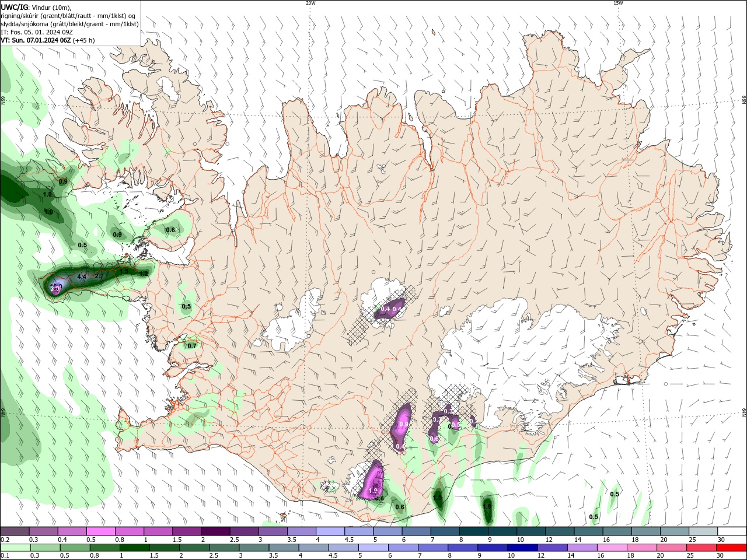Click the '2.5' label in the bottom legend row
747x560 pixels.
pyautogui.click(x=214, y=556)
